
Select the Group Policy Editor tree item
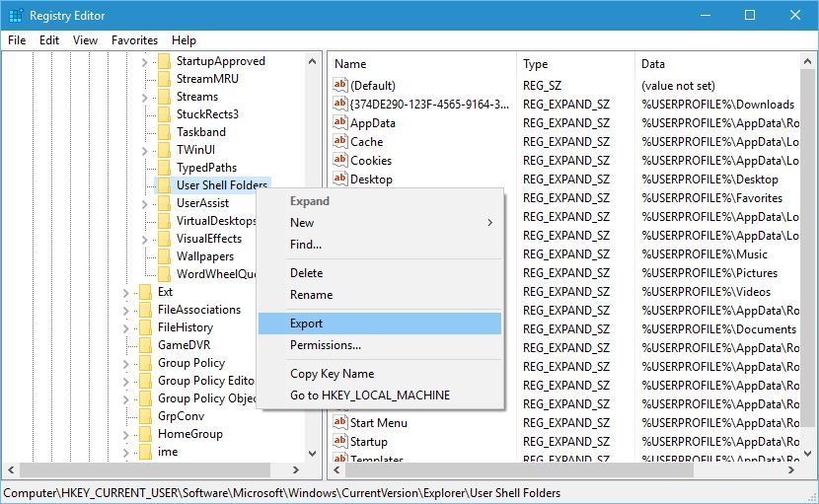click(x=206, y=381)
